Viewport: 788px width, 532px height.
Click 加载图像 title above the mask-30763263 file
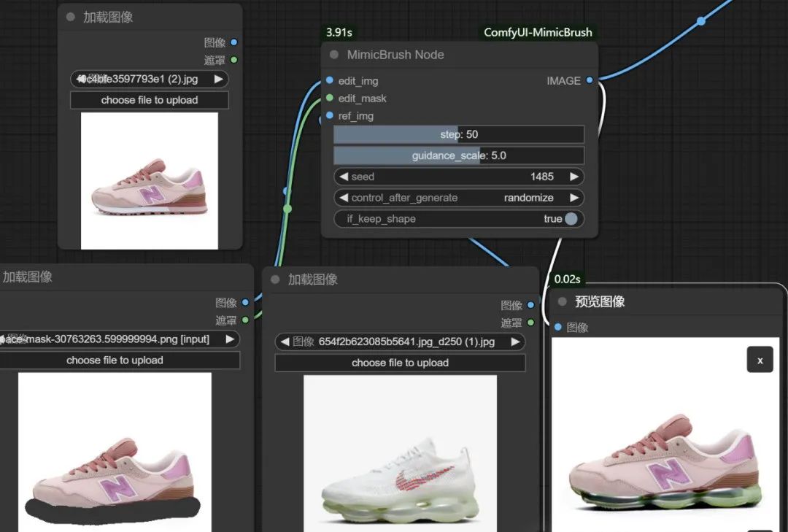click(27, 277)
